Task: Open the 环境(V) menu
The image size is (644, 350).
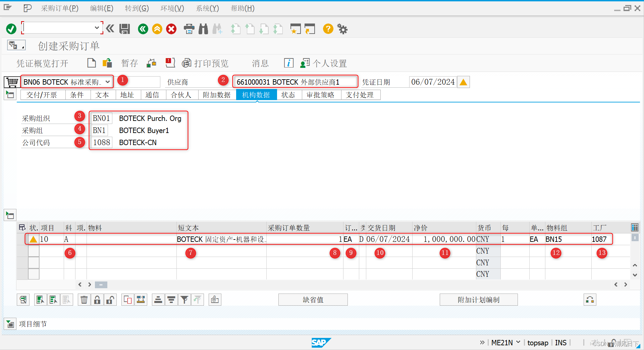Action: point(172,8)
